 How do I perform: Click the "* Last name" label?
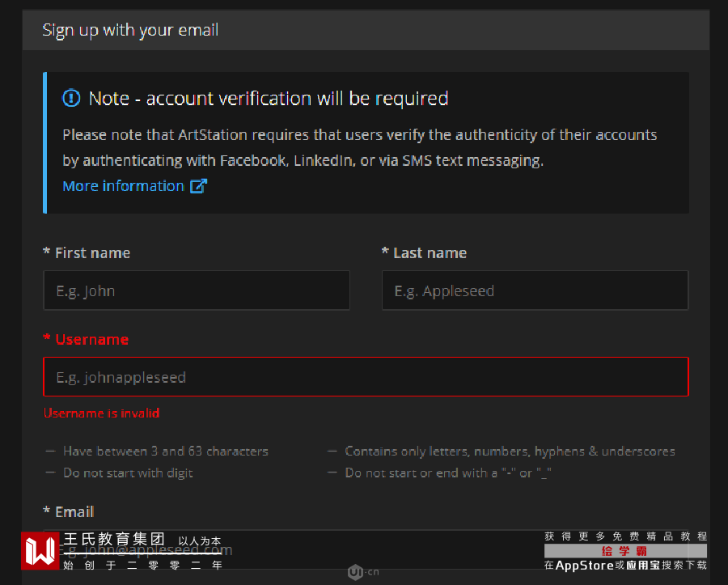(x=424, y=253)
